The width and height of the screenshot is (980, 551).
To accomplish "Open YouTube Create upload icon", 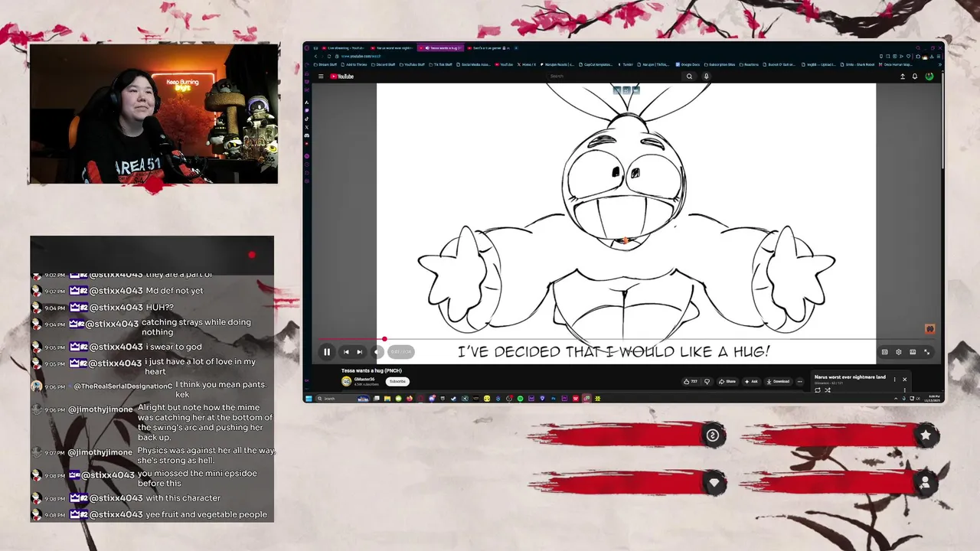I will [x=903, y=77].
